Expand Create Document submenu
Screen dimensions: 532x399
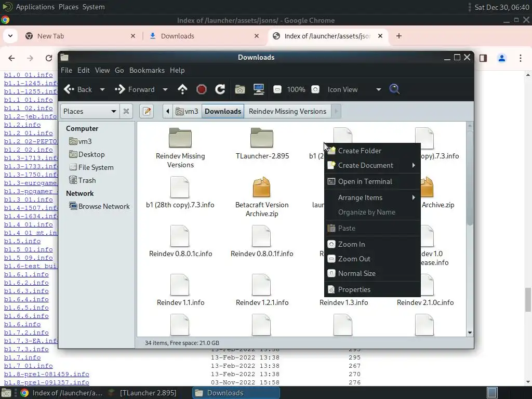(x=372, y=165)
